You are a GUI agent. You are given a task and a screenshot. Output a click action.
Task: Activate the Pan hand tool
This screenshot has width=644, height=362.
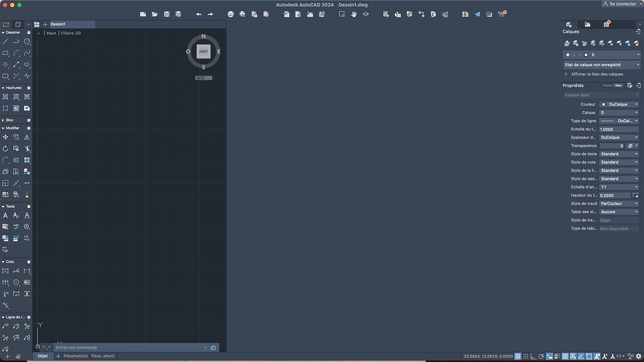(x=353, y=14)
